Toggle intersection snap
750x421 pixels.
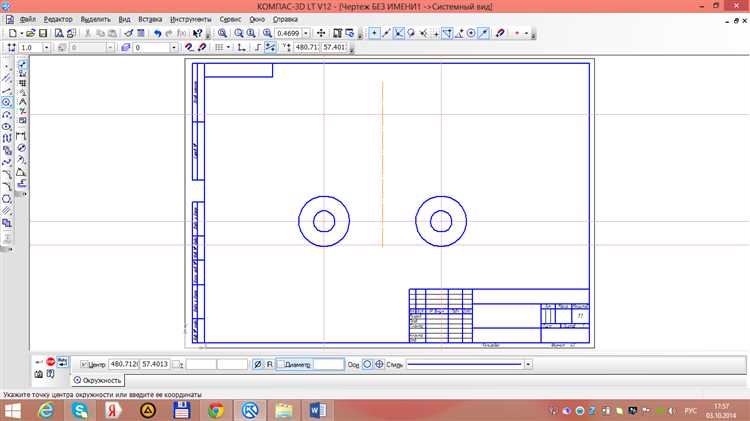[398, 33]
